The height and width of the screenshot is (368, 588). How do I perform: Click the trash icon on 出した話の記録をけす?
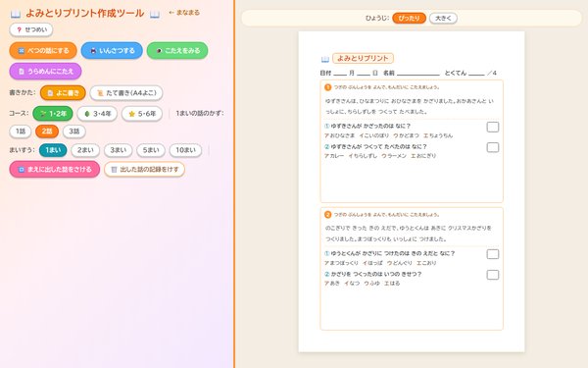pos(114,170)
